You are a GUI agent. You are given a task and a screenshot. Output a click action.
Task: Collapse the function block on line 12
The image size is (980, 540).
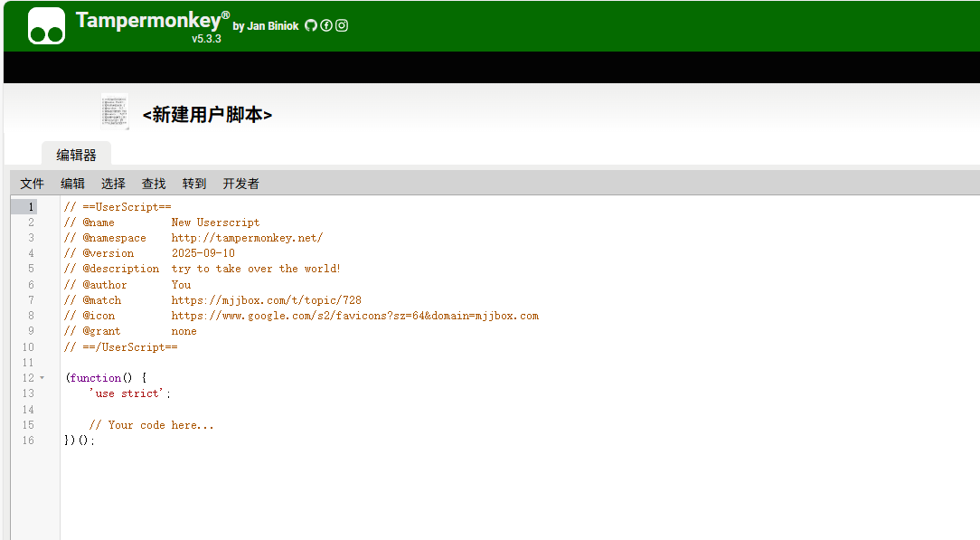pyautogui.click(x=42, y=378)
